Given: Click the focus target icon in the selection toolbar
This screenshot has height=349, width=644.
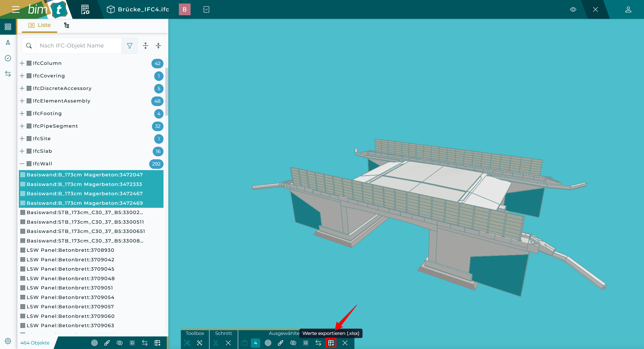Looking at the screenshot, I should [x=268, y=343].
